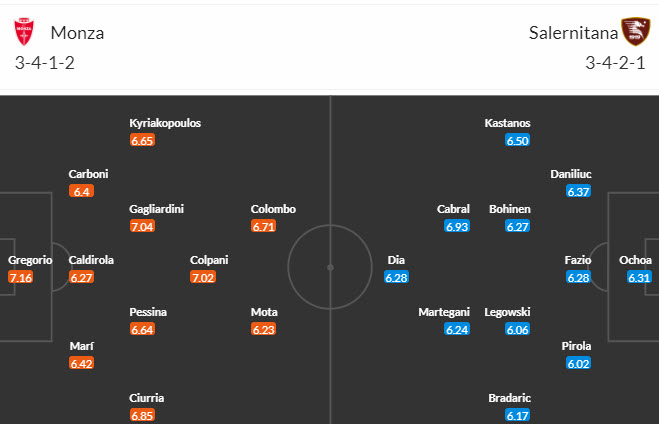This screenshot has height=424, width=659.
Task: Click Dia's 6.28 rating badge
Action: (x=398, y=277)
